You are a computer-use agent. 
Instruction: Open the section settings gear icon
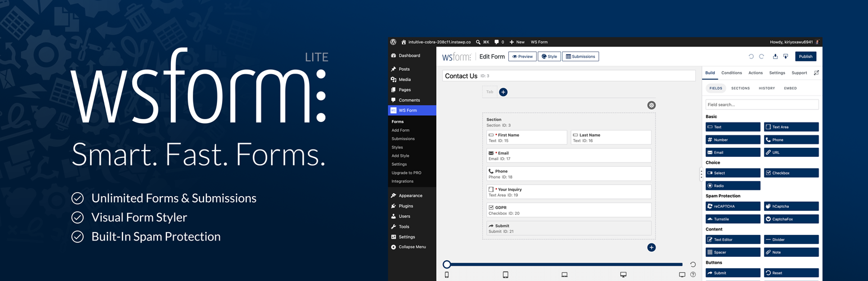click(x=651, y=105)
